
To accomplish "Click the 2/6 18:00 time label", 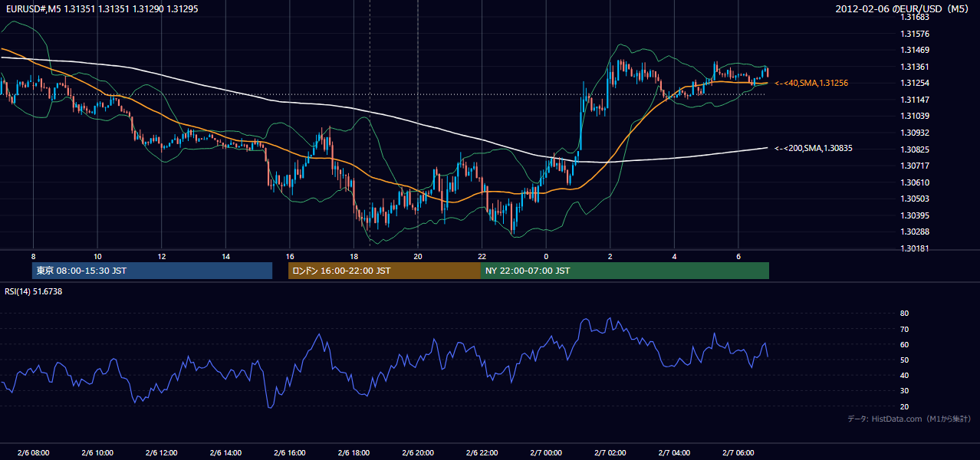I will (x=354, y=452).
